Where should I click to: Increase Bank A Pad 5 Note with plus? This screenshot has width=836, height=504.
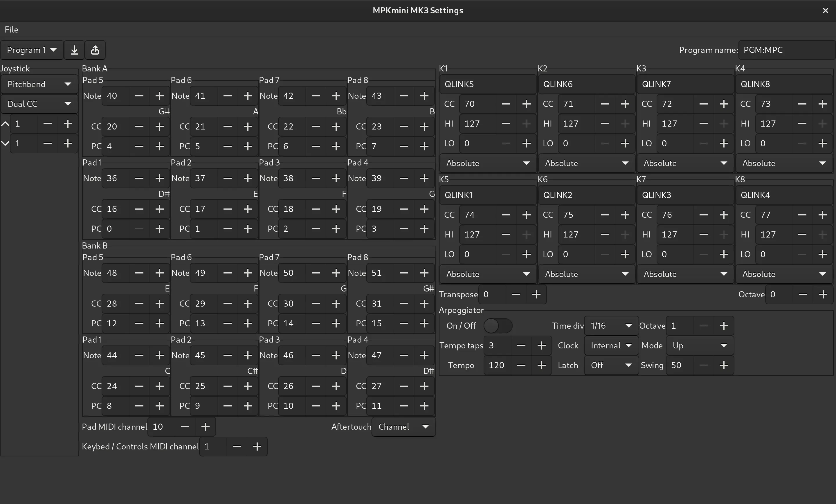click(159, 96)
